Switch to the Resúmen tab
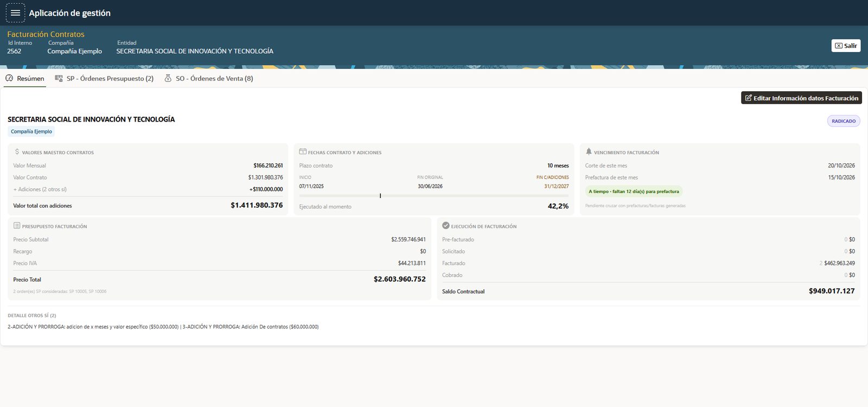Screen dimensions: 868x407 pyautogui.click(x=25, y=79)
